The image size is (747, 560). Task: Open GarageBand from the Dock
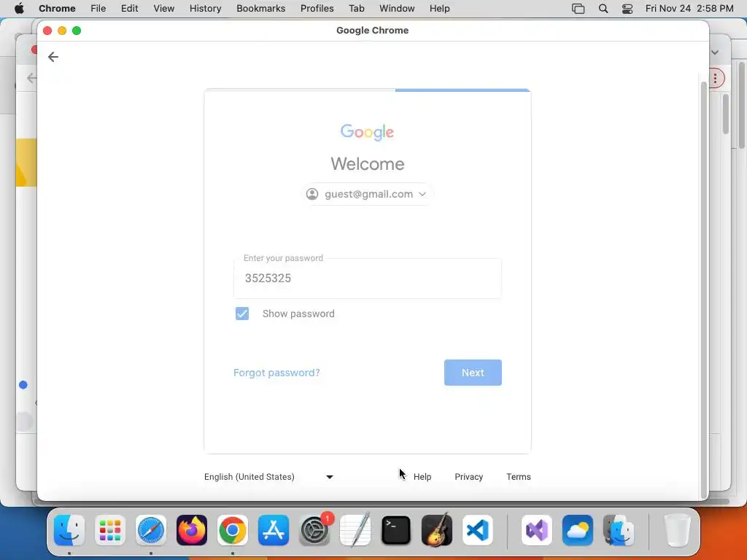tap(437, 530)
